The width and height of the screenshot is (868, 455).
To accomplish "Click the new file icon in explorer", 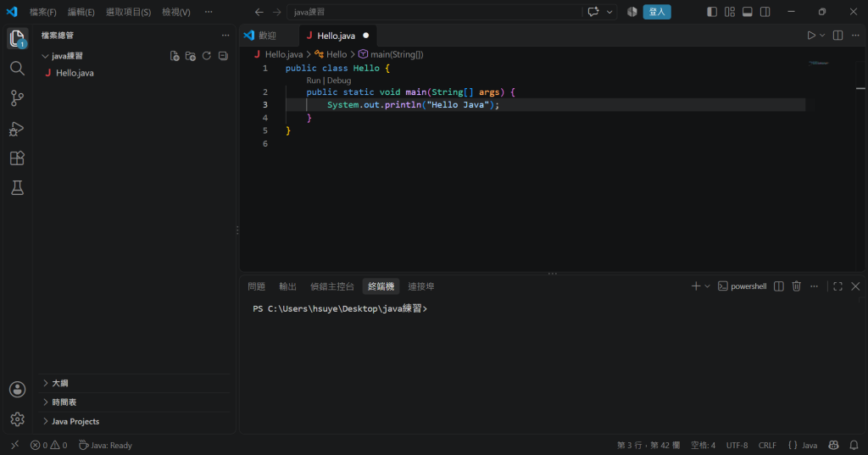I will [175, 56].
